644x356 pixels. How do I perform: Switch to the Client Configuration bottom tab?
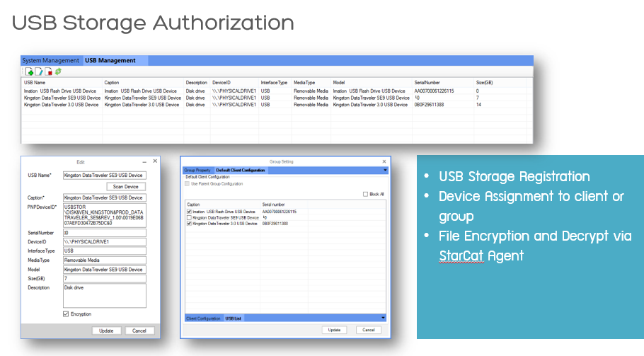coord(203,318)
